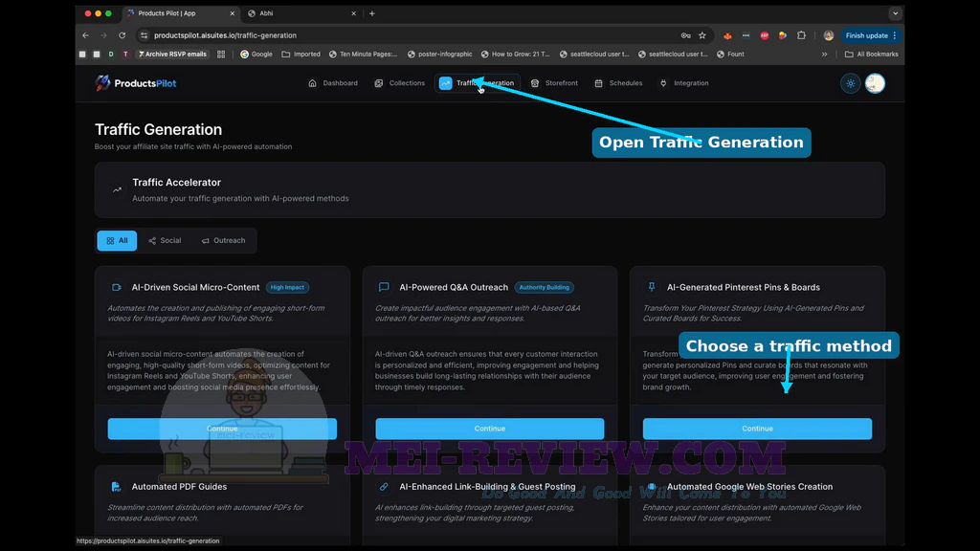Open the Schedules nav item
The image size is (980, 551).
(618, 83)
